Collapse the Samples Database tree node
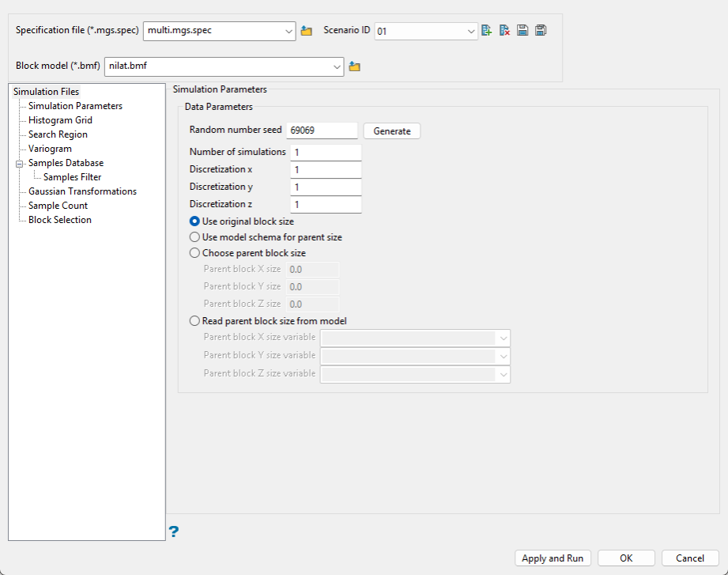This screenshot has width=728, height=575. (20, 164)
